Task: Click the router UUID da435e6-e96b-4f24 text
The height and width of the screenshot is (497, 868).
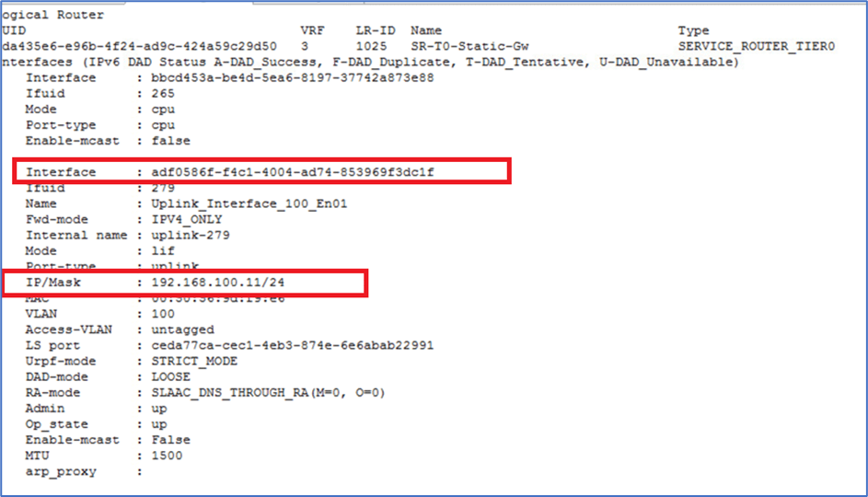Action: click(140, 46)
